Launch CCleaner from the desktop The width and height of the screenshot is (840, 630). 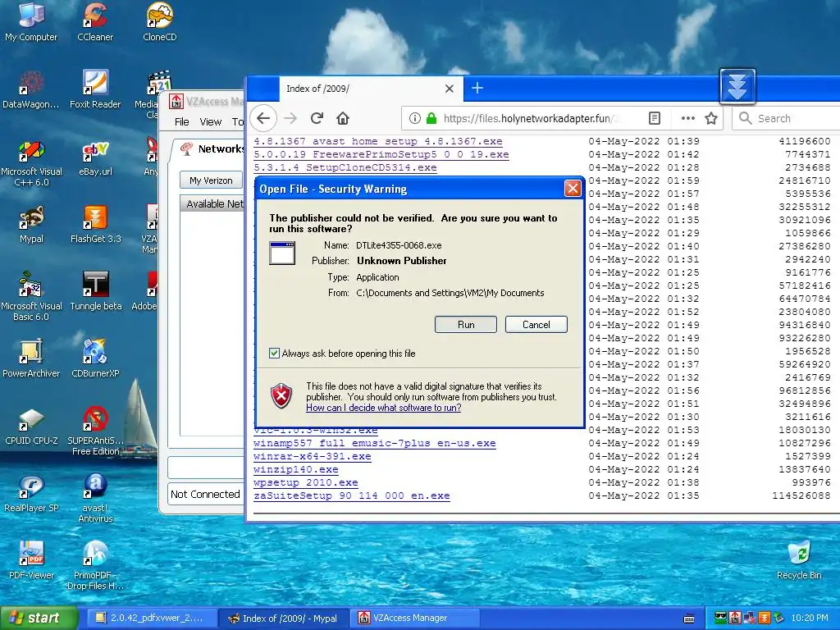95,21
